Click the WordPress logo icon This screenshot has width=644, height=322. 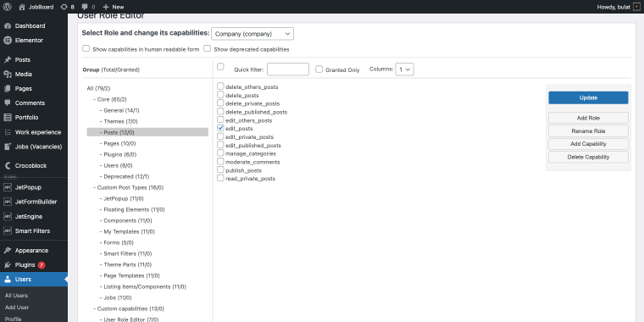tap(7, 7)
